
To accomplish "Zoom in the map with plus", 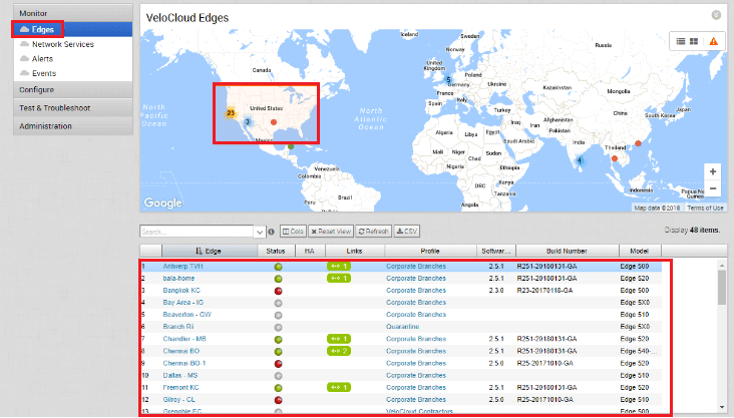I will click(x=712, y=171).
